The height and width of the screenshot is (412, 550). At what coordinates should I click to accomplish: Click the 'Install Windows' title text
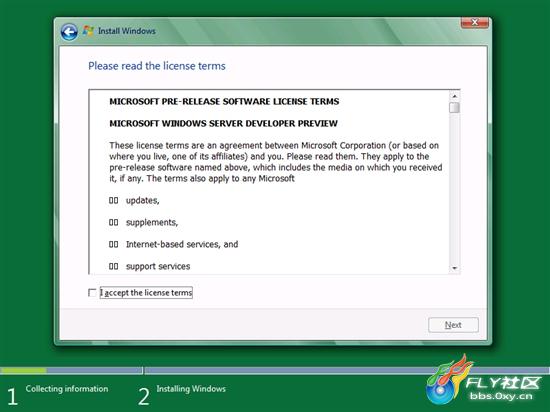[x=127, y=31]
